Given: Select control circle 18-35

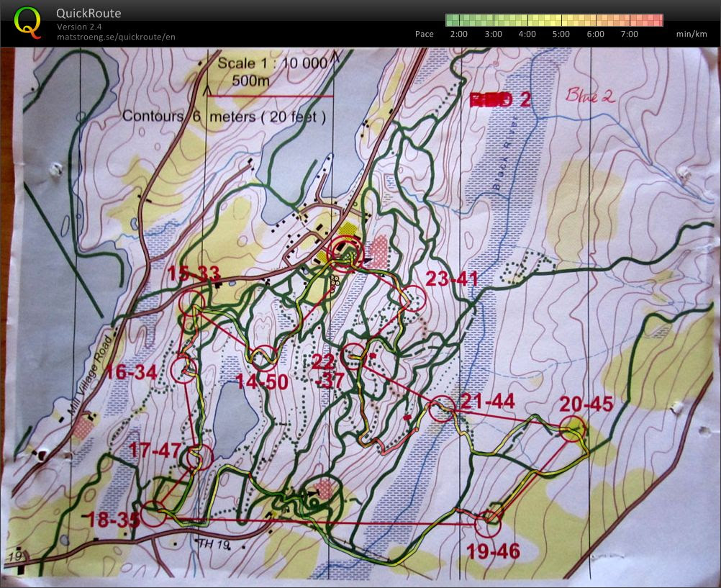Looking at the screenshot, I should point(153,514).
